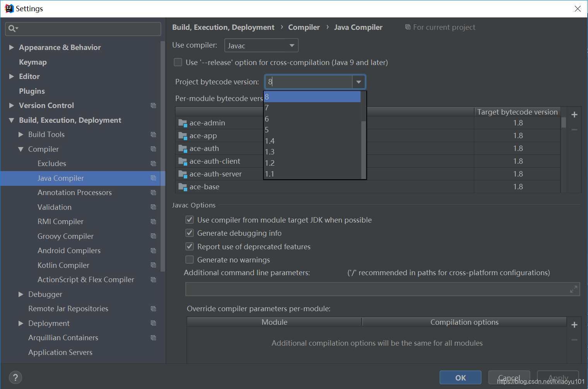Open Annotation Processors settings

click(x=75, y=193)
